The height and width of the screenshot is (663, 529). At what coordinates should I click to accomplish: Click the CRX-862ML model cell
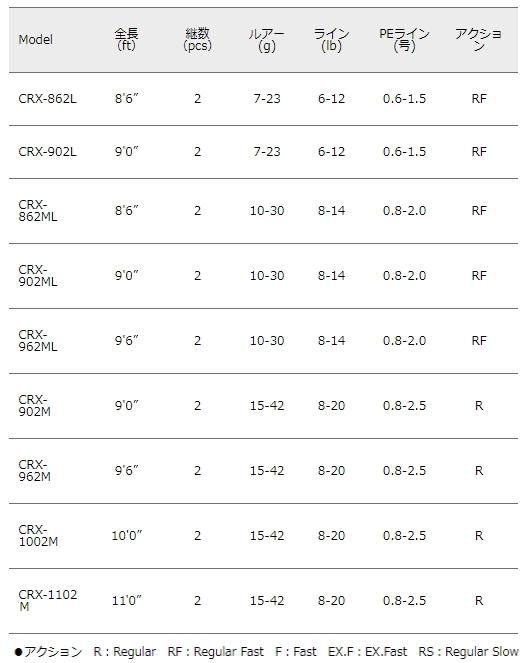coord(38,211)
